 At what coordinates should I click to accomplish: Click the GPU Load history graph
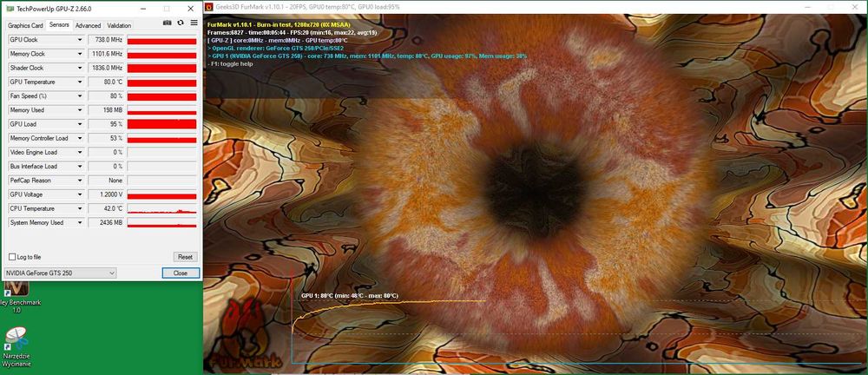(x=161, y=125)
